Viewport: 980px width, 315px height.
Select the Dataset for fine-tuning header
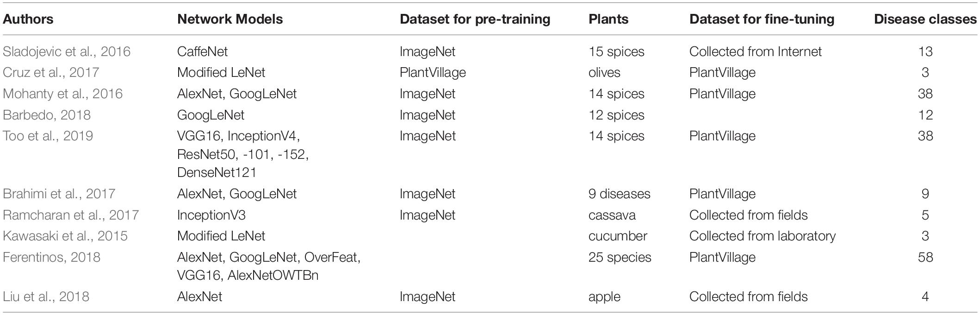pos(762,19)
